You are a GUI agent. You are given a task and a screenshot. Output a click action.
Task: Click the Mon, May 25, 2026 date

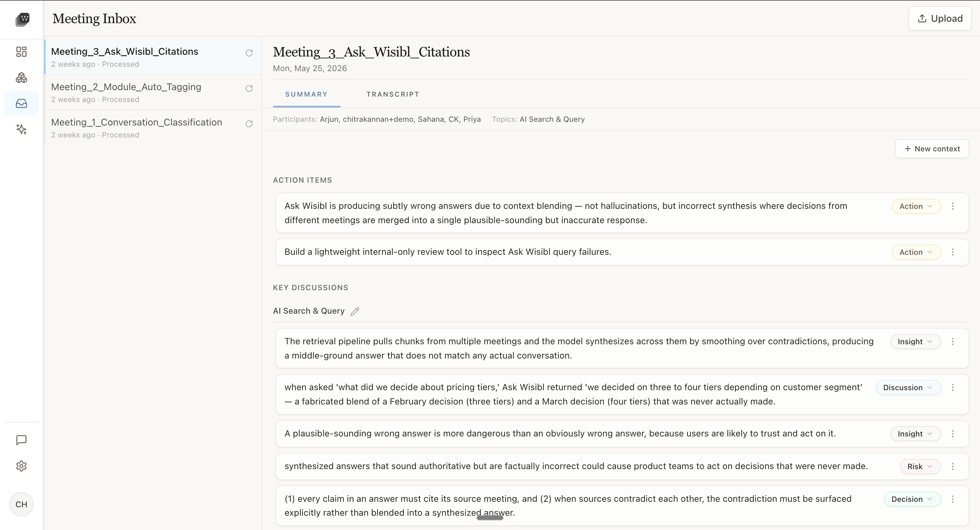click(x=310, y=68)
